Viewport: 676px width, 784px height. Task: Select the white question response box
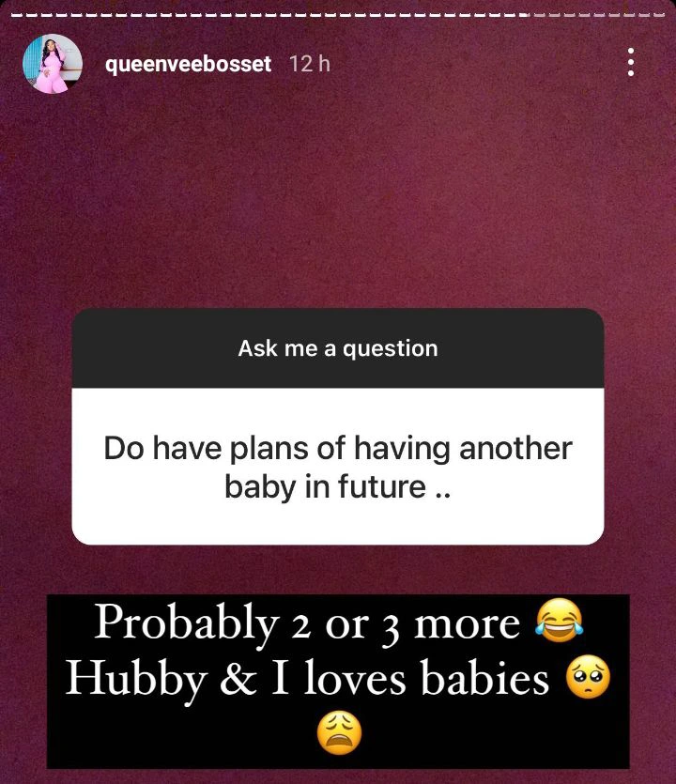pos(338,466)
